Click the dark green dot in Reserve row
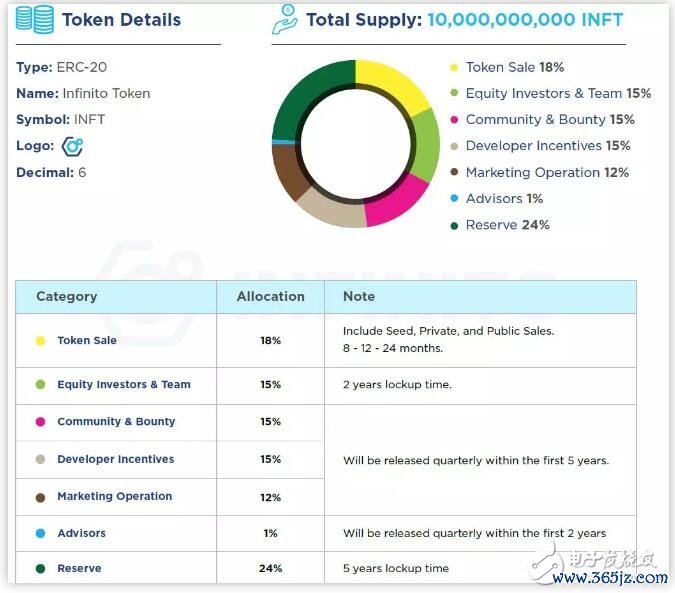 (40, 568)
